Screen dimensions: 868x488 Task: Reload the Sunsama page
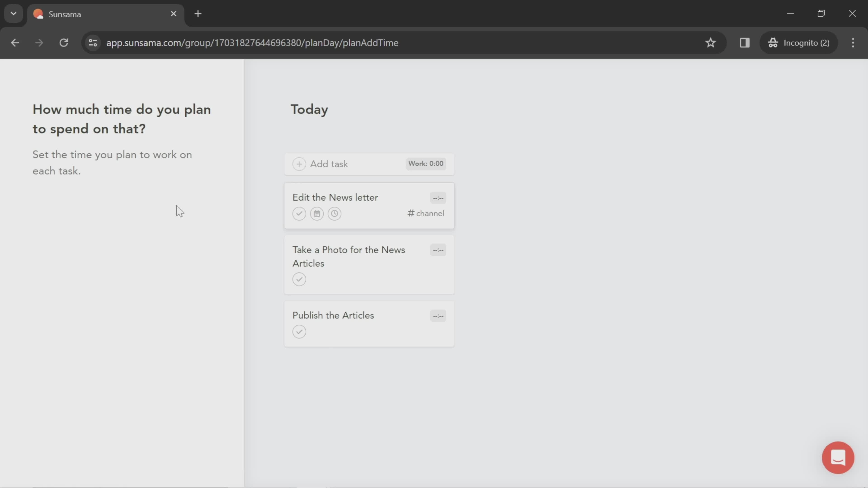64,43
